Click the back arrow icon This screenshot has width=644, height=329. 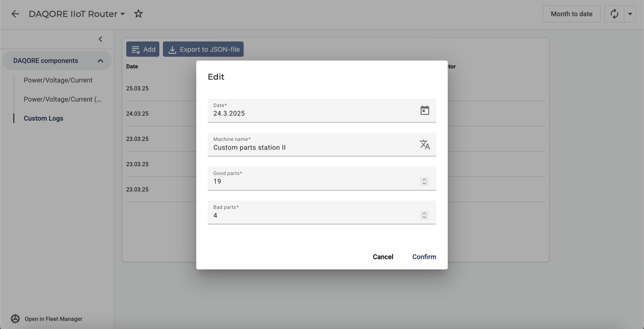15,14
